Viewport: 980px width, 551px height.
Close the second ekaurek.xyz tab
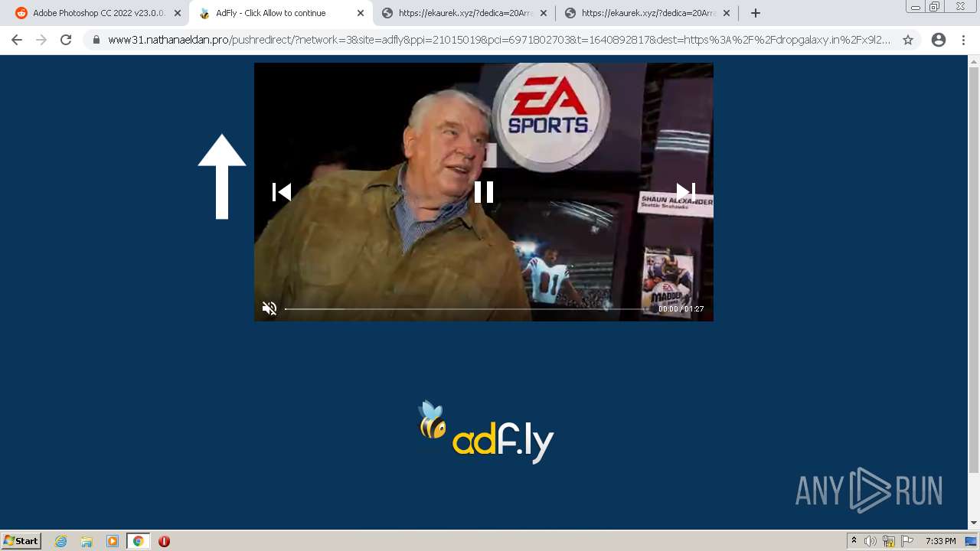pyautogui.click(x=727, y=13)
